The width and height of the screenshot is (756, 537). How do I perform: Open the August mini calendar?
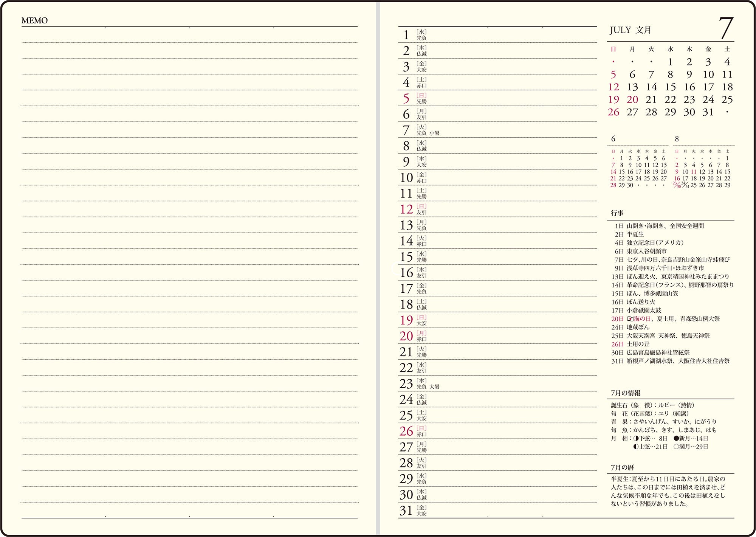[x=703, y=163]
